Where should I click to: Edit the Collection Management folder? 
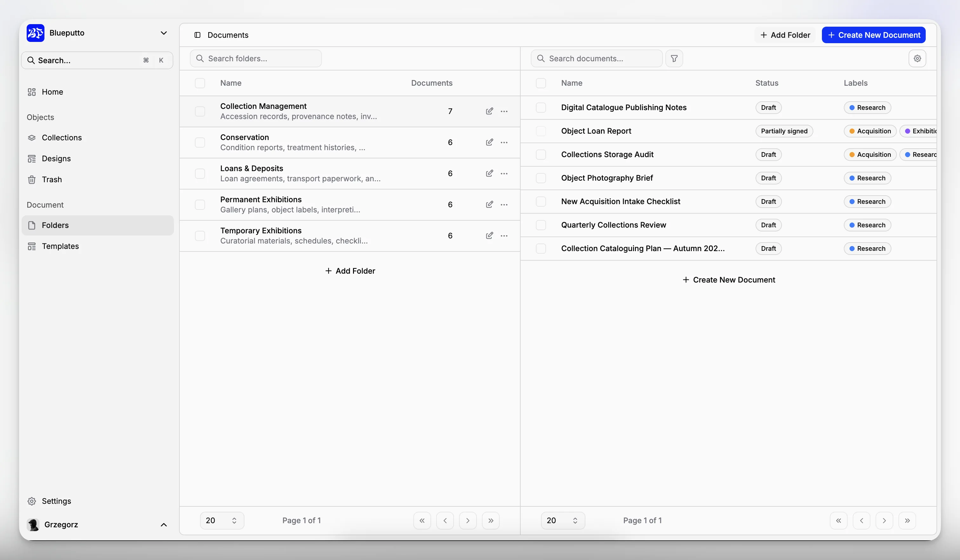point(490,111)
